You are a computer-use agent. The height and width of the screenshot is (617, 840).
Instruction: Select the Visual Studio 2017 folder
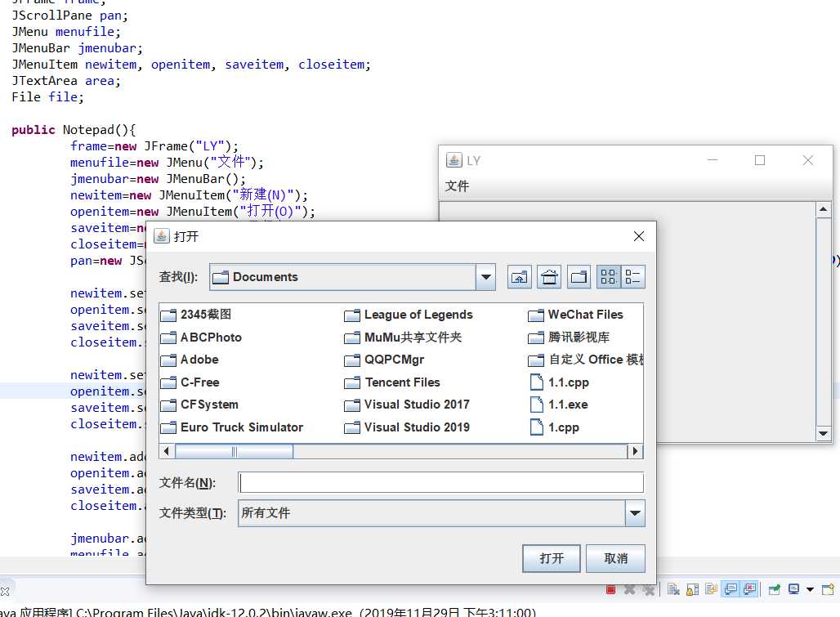[407, 405]
